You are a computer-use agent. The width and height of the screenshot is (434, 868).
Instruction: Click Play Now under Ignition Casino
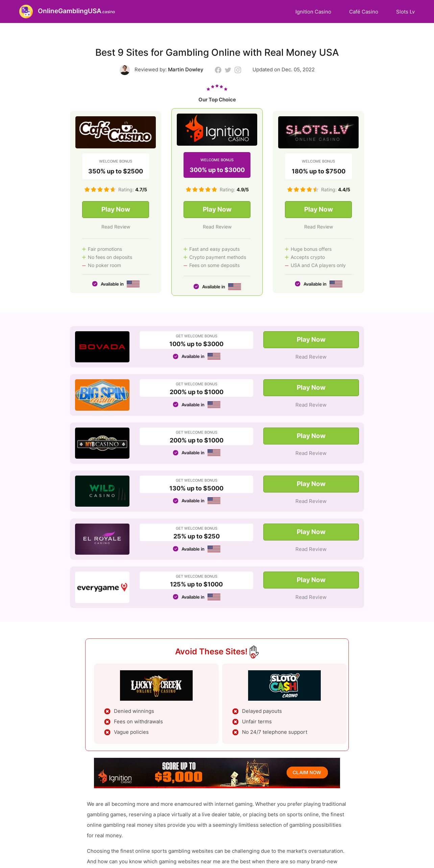click(x=217, y=210)
